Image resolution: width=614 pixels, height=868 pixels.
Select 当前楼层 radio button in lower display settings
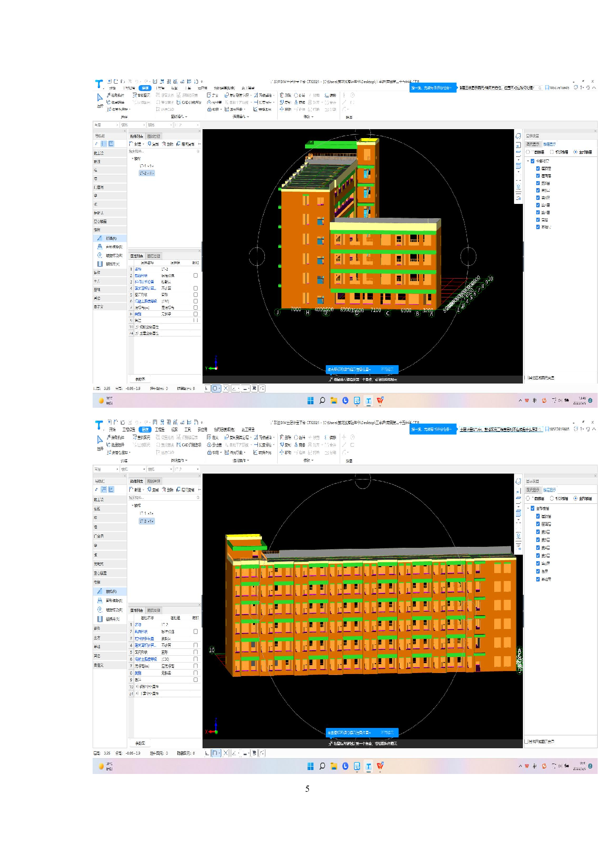point(528,498)
